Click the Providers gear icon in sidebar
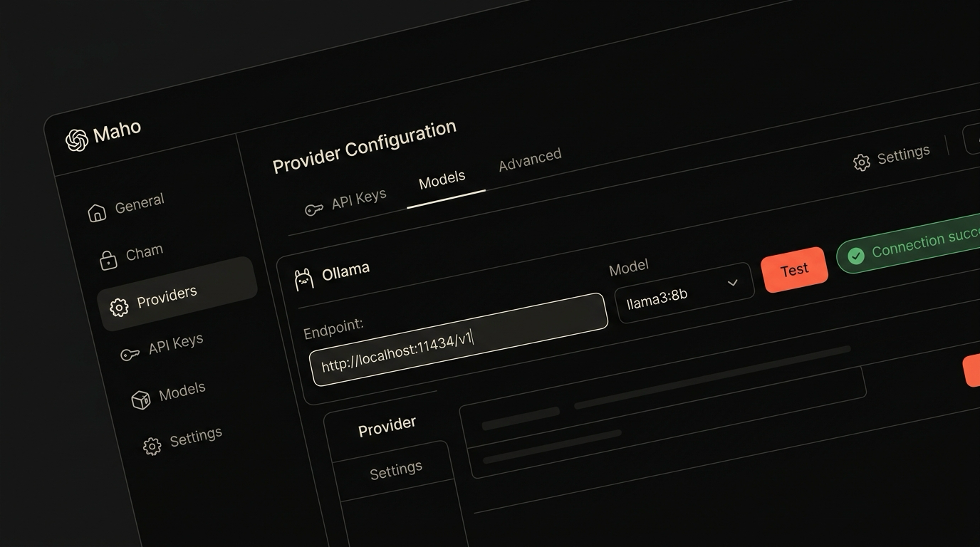 click(119, 307)
